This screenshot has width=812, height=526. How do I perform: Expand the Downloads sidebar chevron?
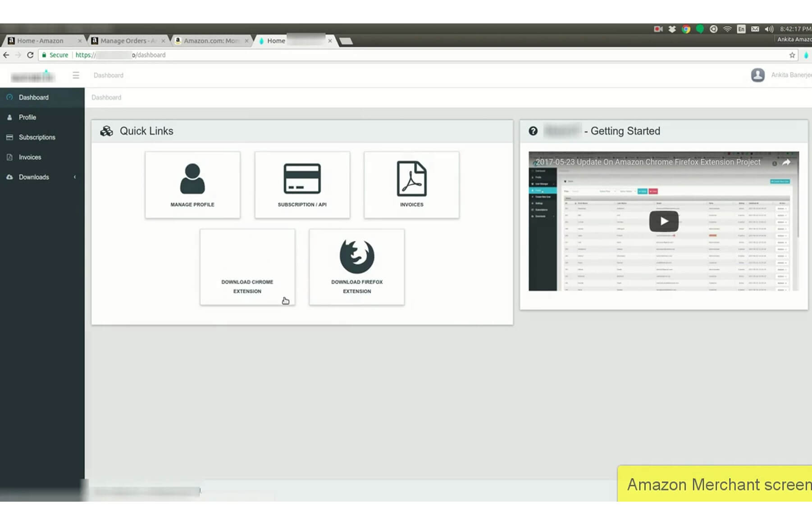(75, 177)
